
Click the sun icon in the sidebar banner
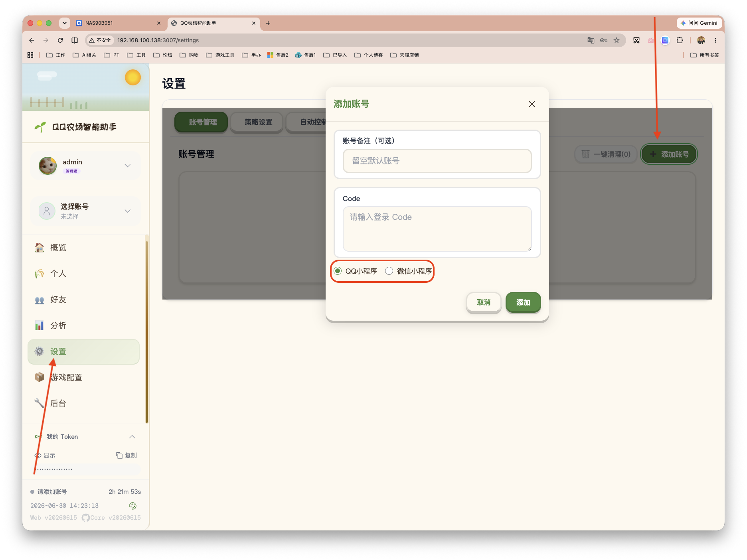click(133, 77)
